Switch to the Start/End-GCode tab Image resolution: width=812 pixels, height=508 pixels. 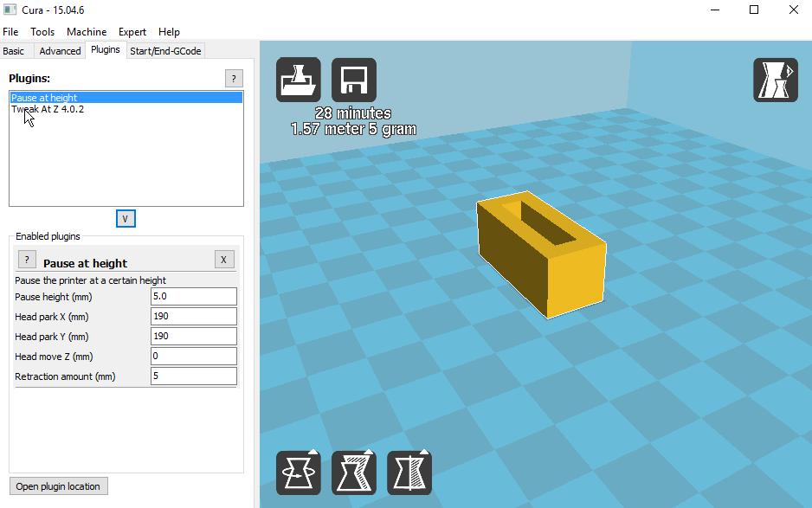pyautogui.click(x=165, y=51)
